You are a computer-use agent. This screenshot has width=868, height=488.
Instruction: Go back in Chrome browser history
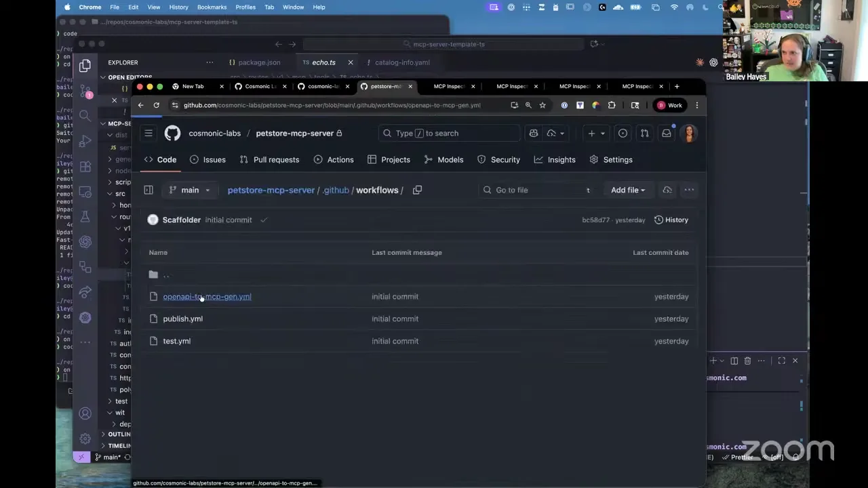[140, 105]
